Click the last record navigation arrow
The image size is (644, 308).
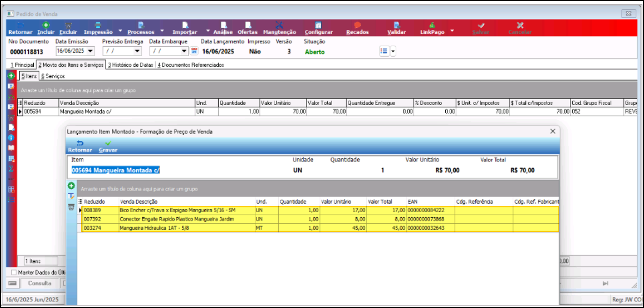click(605, 284)
